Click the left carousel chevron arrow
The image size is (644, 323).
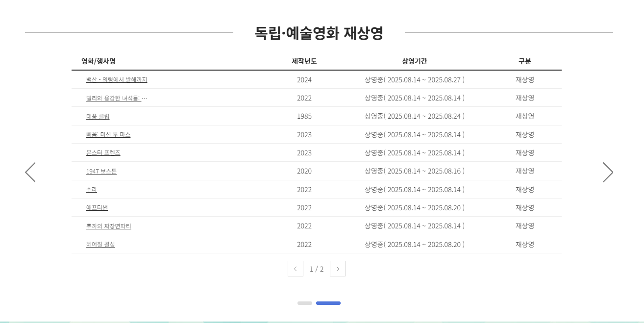tap(30, 172)
